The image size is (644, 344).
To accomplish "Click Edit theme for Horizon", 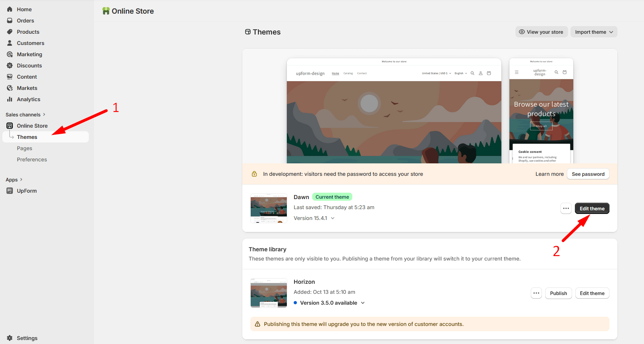I will coord(592,293).
